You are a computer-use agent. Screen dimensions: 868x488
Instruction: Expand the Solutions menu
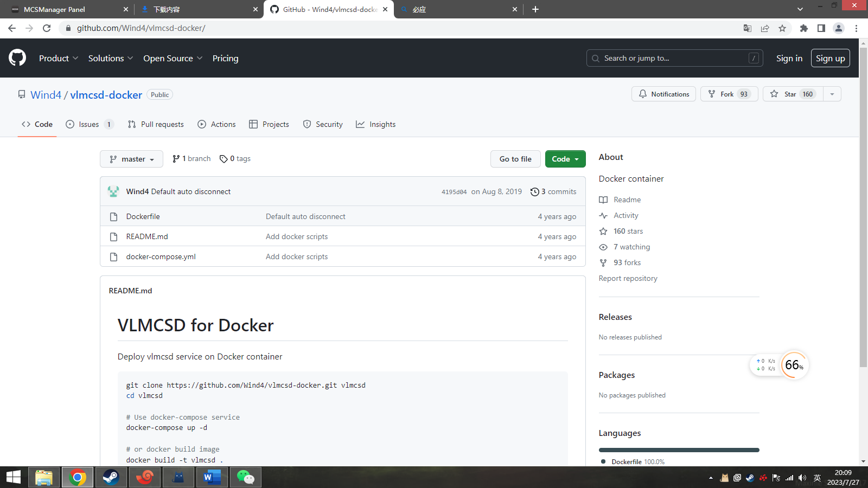click(111, 58)
